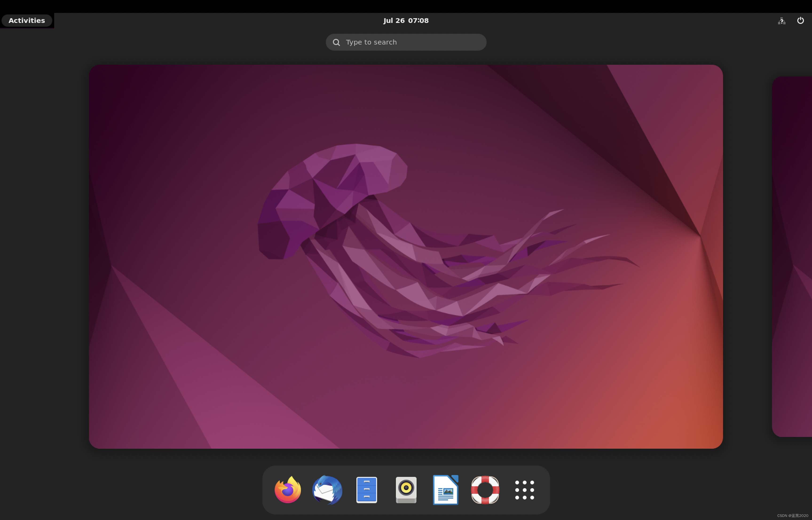Click the magnifier icon in search bar
Screen dimensions: 812x520
336,42
